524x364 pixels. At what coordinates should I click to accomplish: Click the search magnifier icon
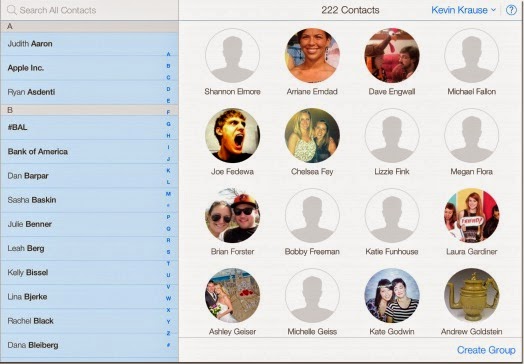coord(12,10)
